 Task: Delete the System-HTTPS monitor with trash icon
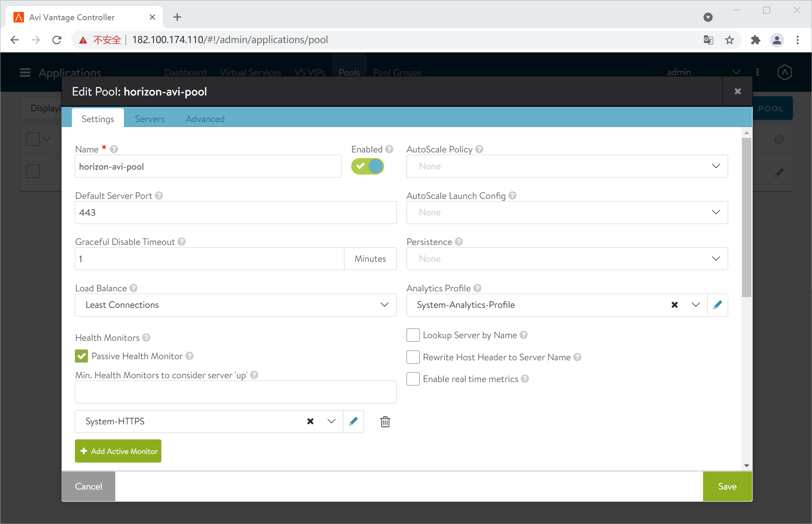click(385, 422)
